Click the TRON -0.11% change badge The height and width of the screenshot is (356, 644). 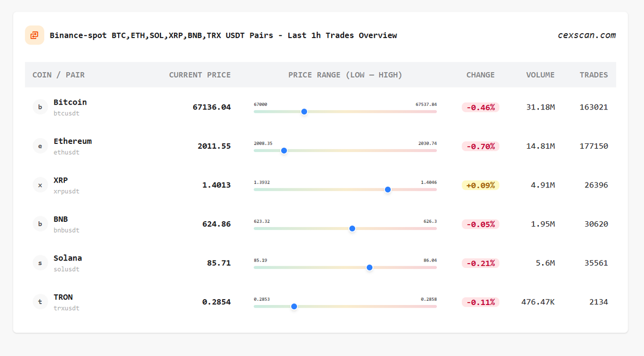pos(481,302)
